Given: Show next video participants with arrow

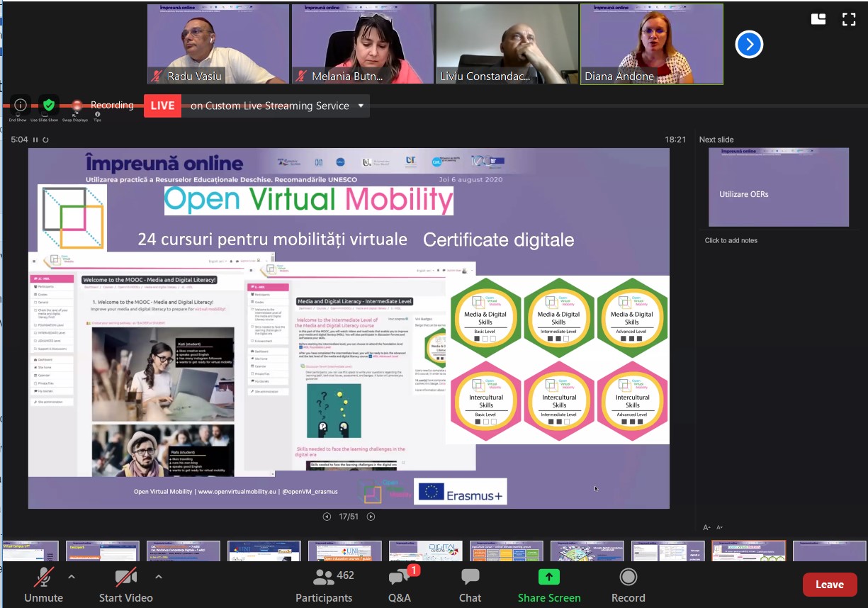Looking at the screenshot, I should (749, 45).
